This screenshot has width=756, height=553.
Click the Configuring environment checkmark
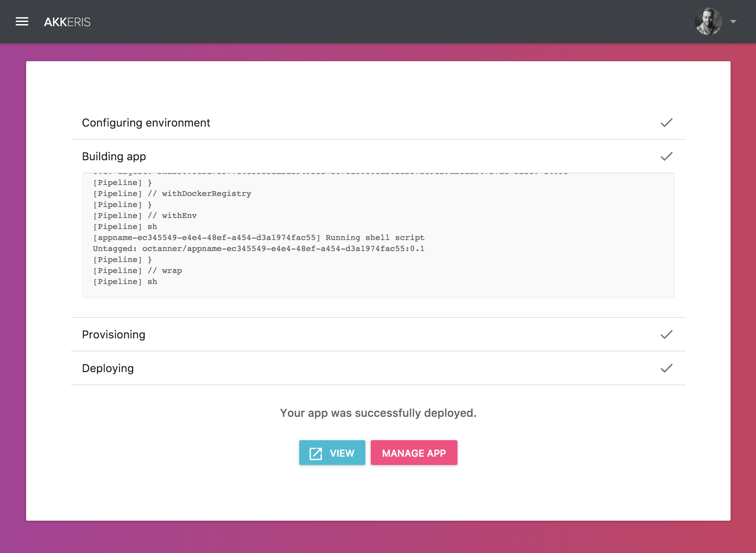coord(666,123)
